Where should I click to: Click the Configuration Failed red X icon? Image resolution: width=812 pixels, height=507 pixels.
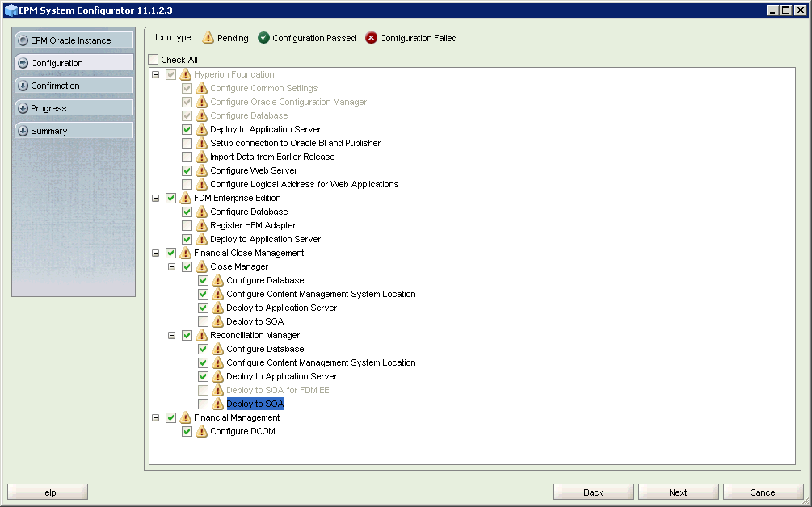pos(371,38)
